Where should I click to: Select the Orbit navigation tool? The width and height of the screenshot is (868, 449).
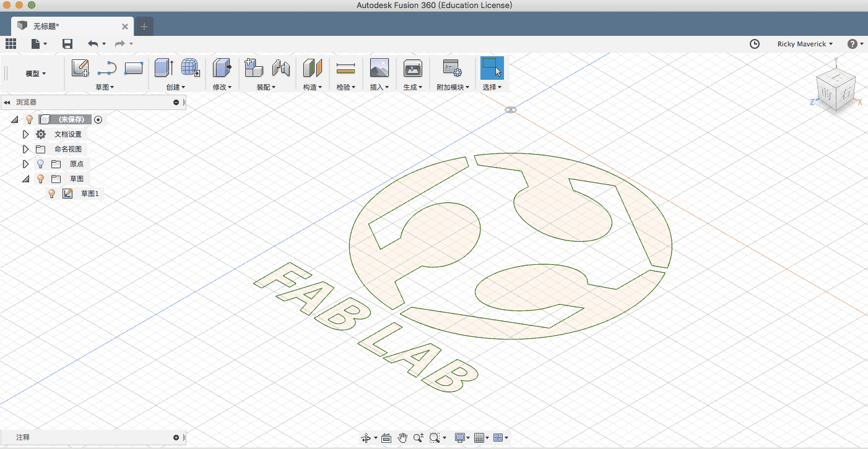coord(366,438)
